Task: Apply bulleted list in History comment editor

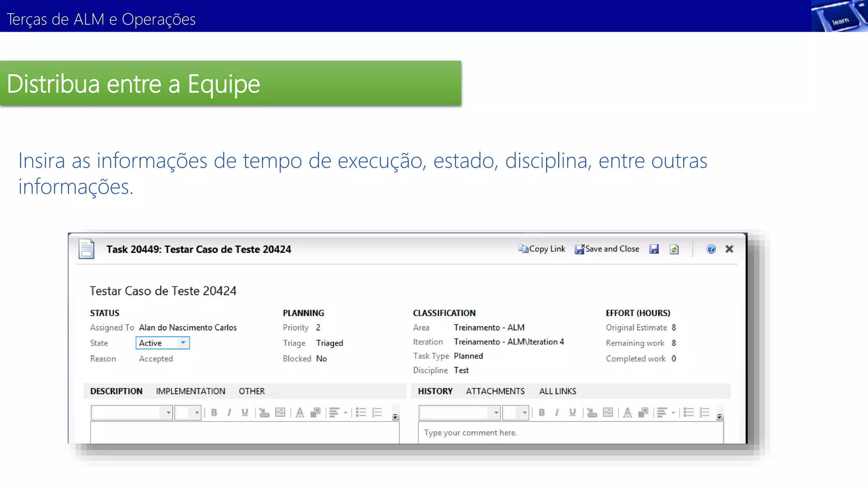Action: click(688, 413)
